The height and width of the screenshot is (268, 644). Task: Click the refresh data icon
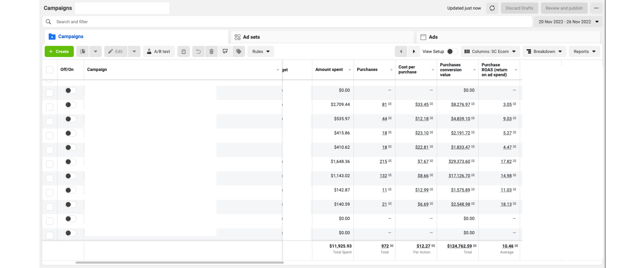pos(492,8)
